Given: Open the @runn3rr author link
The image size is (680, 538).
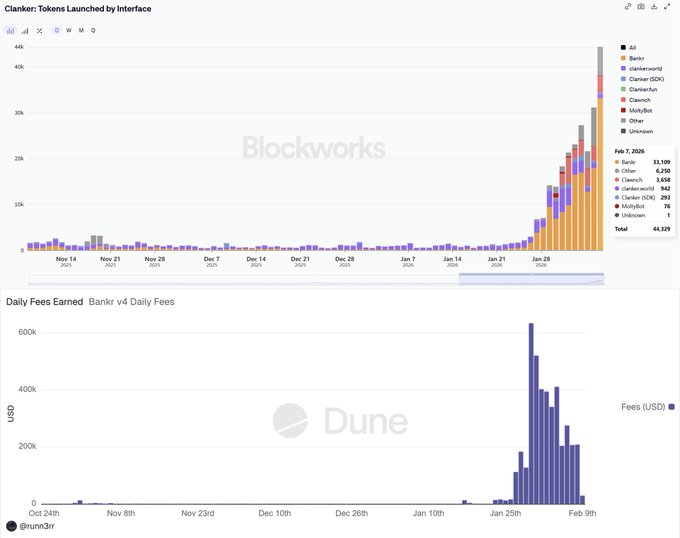Looking at the screenshot, I should point(37,526).
